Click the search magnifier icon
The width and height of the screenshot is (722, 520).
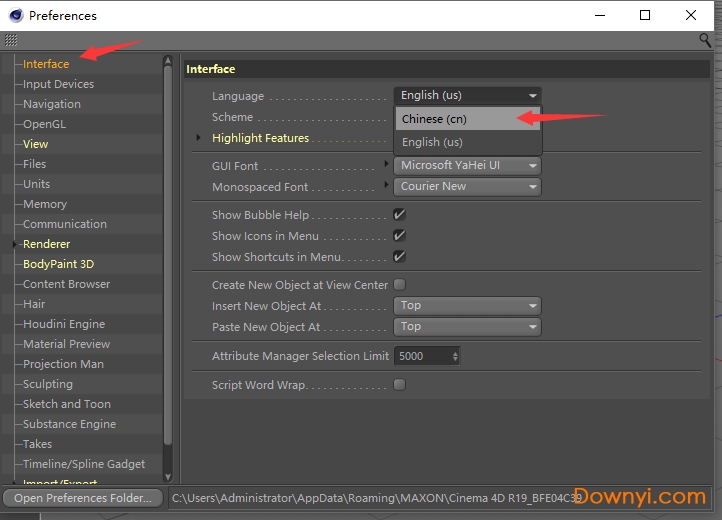[705, 41]
